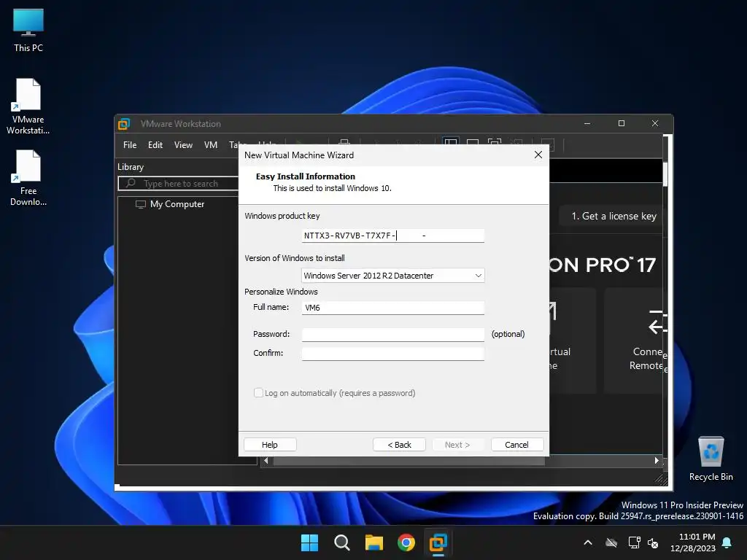Open the Recycle Bin

(711, 459)
